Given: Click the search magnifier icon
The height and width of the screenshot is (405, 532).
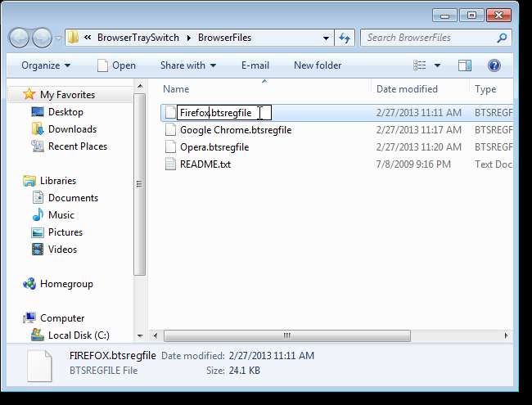Looking at the screenshot, I should pos(502,38).
